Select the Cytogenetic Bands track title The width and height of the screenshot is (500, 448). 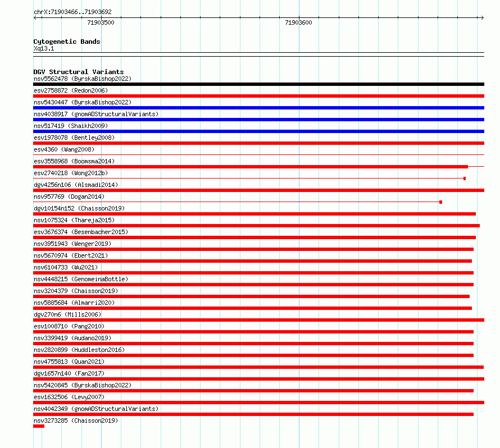(67, 42)
